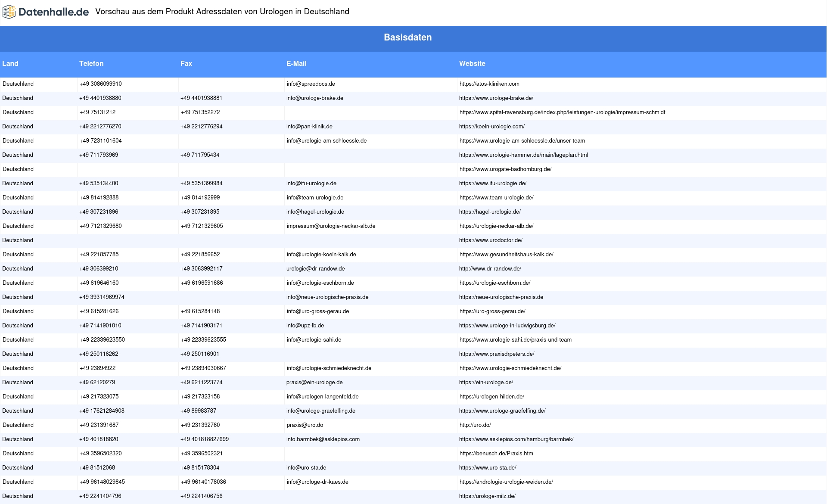
Task: Select phone number +49 814192888
Action: click(99, 198)
